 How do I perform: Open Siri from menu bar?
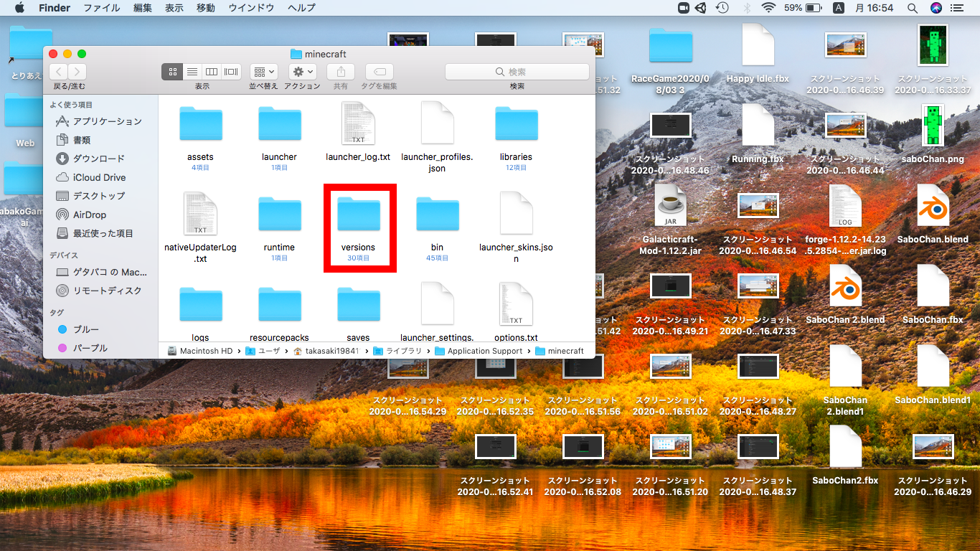click(936, 8)
